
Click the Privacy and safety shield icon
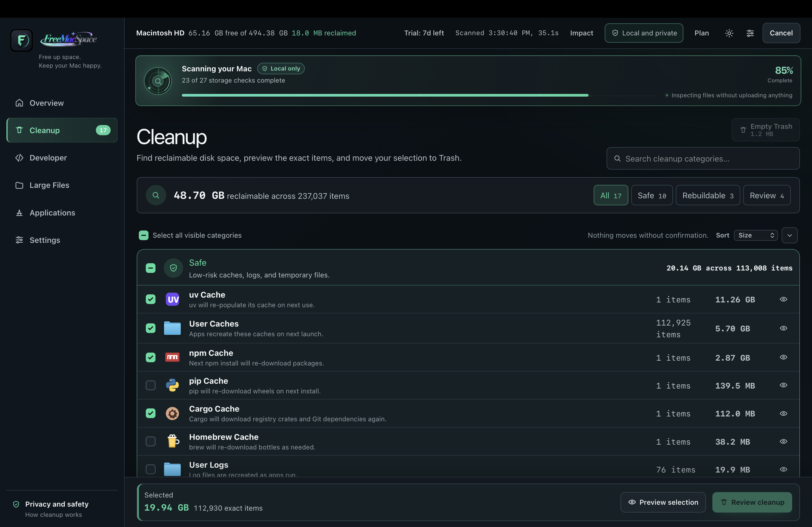tap(16, 504)
